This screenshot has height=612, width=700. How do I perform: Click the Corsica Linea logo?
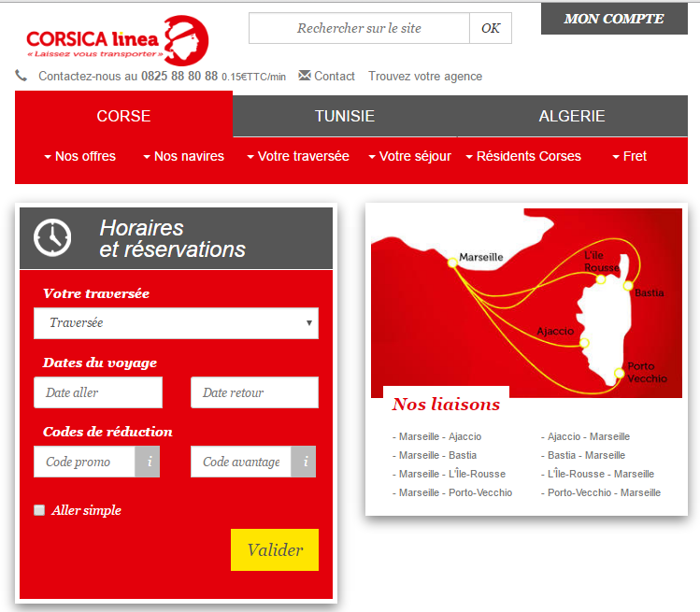(118, 40)
